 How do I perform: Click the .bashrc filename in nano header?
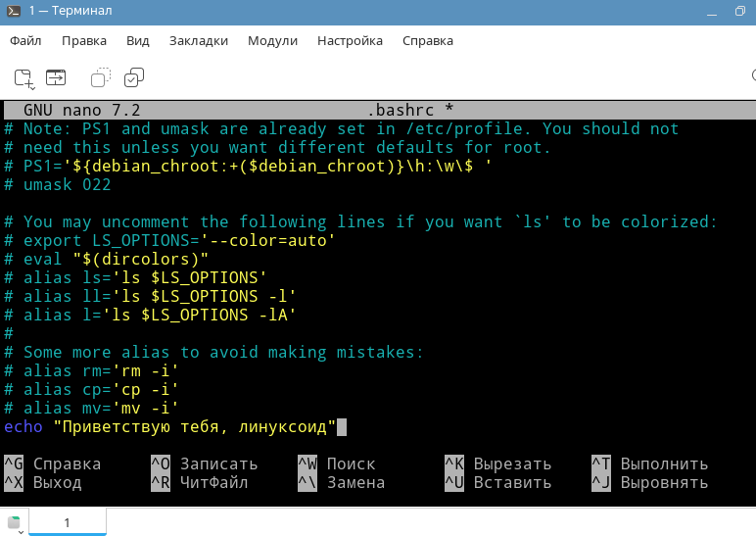pyautogui.click(x=401, y=111)
